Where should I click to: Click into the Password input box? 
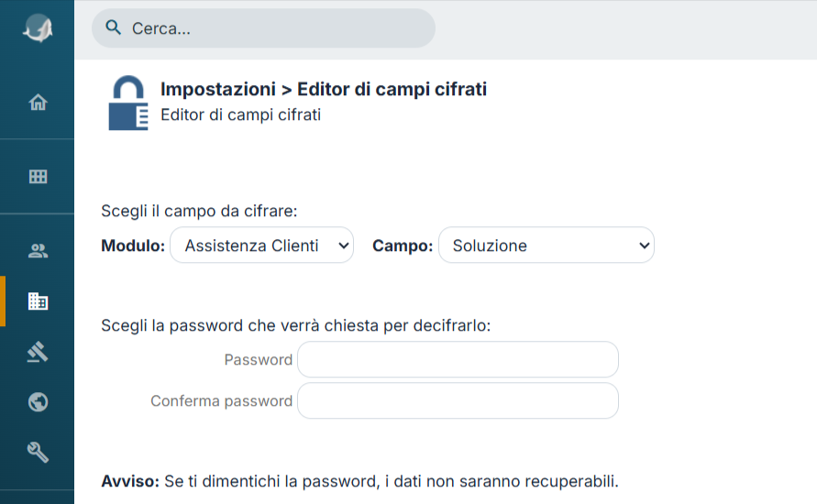point(458,359)
